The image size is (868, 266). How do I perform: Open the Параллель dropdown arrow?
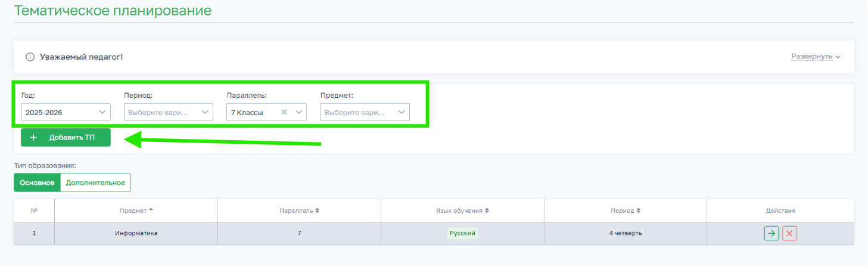299,112
